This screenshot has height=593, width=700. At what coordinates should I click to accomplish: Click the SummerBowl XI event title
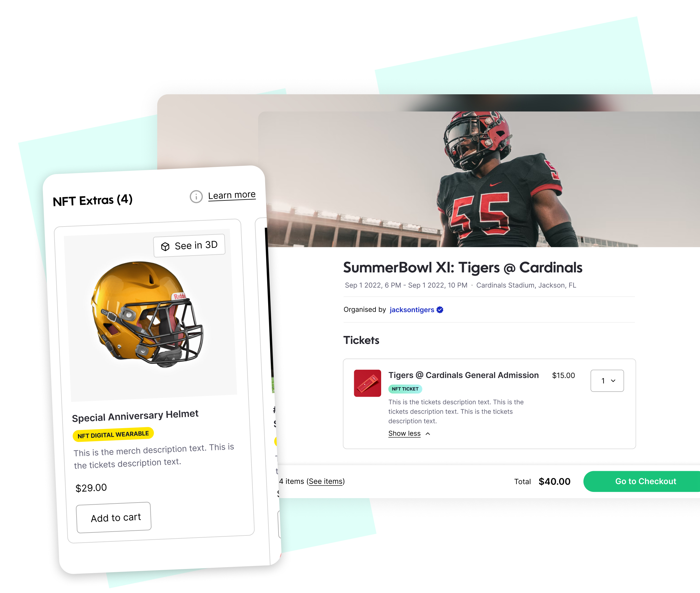click(x=463, y=267)
